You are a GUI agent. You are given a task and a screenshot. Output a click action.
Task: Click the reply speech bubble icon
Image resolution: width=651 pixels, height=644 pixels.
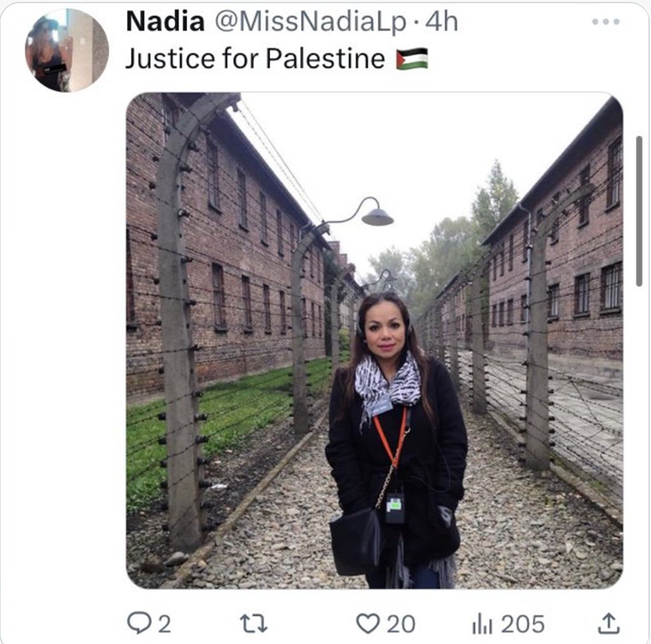[x=138, y=623]
